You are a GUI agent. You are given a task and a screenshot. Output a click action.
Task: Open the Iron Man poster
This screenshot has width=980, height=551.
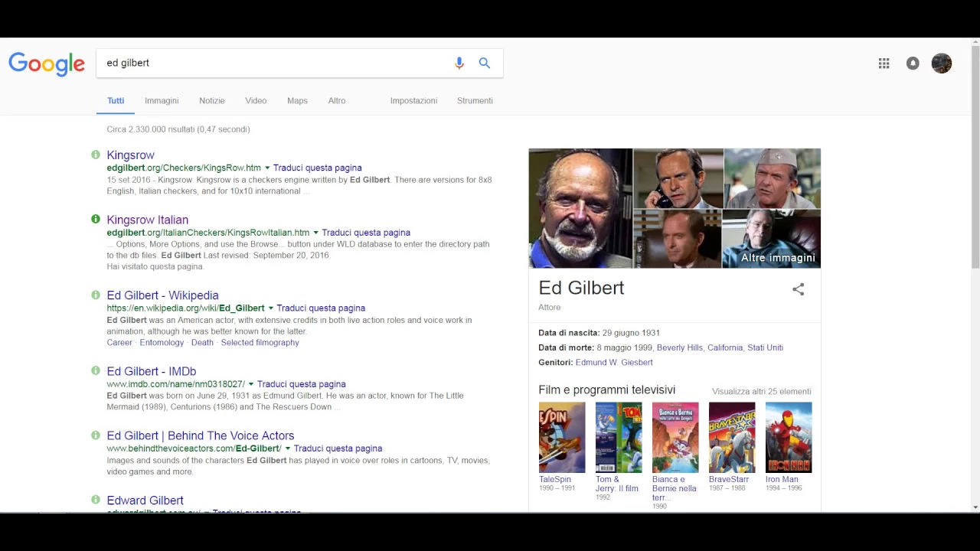pyautogui.click(x=789, y=437)
